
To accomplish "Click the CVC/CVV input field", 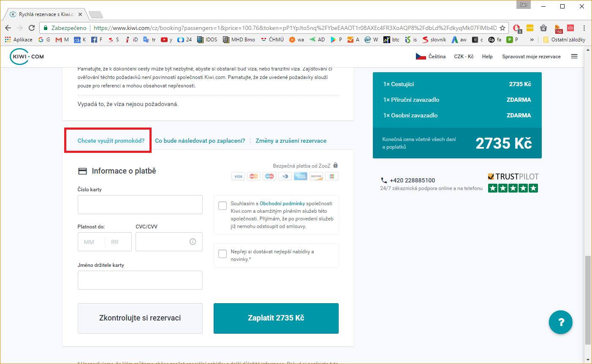I will (169, 242).
